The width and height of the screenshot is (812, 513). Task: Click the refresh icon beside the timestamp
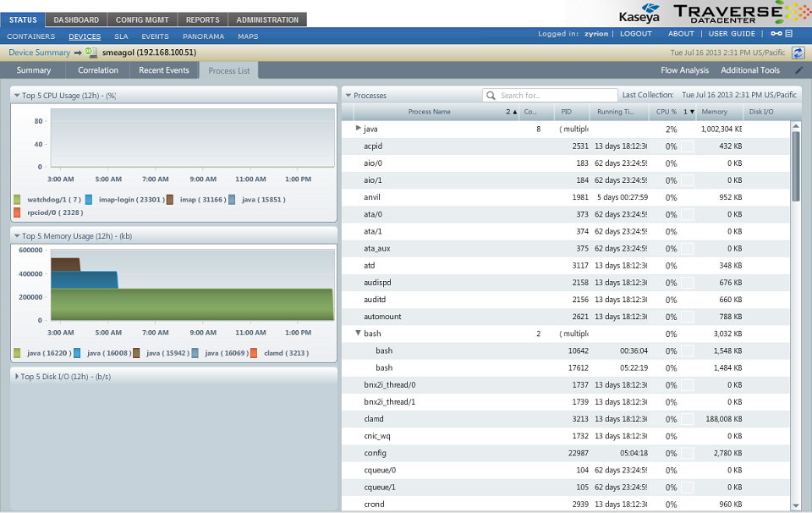pyautogui.click(x=798, y=52)
